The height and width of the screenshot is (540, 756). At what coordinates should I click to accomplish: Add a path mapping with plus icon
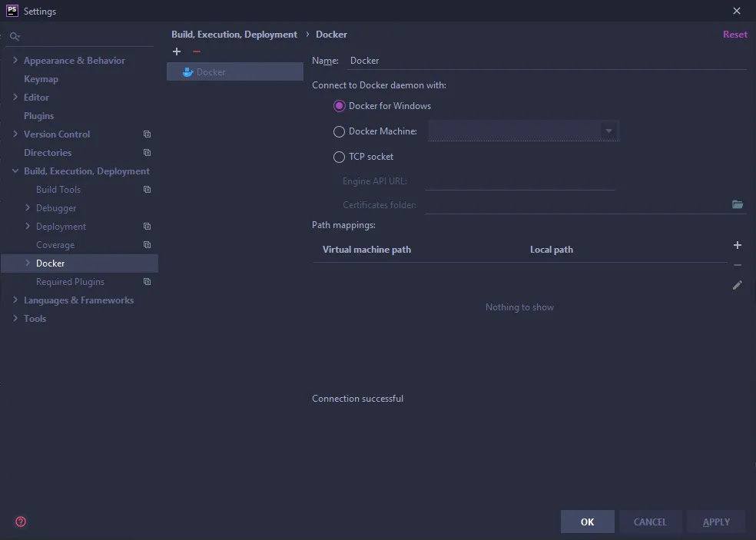738,245
